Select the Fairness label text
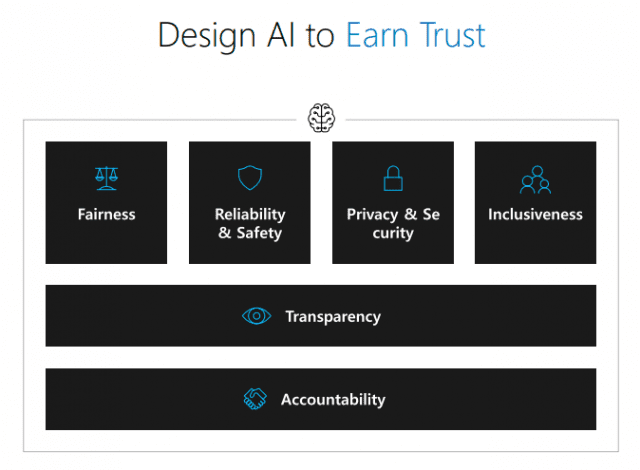This screenshot has width=640, height=470. [x=107, y=214]
